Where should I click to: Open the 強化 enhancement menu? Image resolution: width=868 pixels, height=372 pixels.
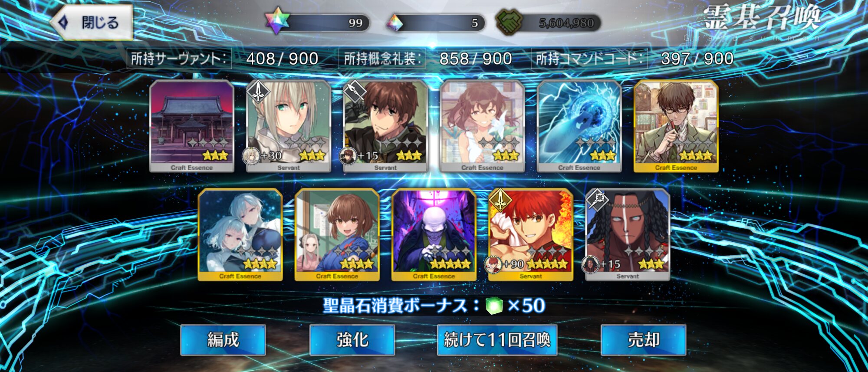[x=352, y=340]
